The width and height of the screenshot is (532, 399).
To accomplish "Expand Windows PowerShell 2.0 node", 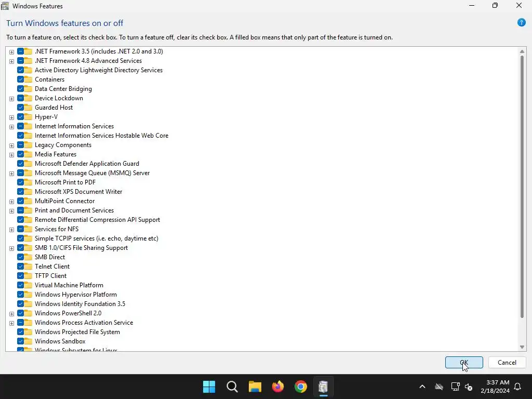I will (11, 314).
